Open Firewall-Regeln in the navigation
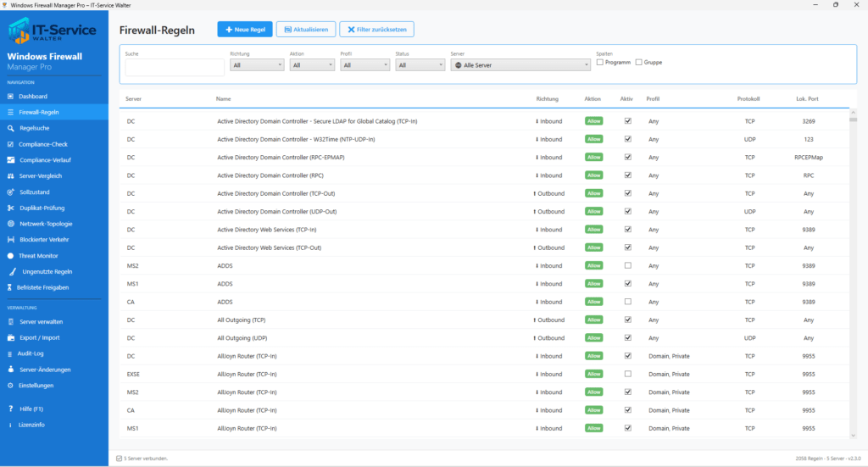This screenshot has width=868, height=467. [54, 112]
